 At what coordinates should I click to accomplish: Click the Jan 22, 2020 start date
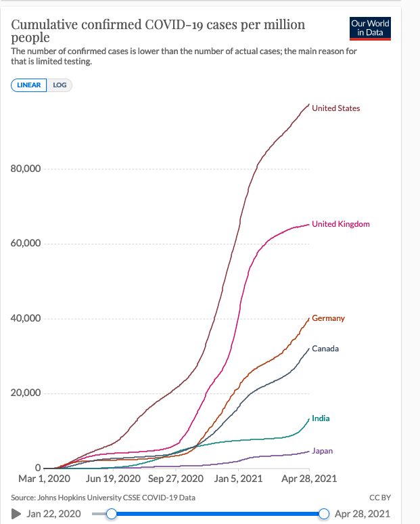53,514
